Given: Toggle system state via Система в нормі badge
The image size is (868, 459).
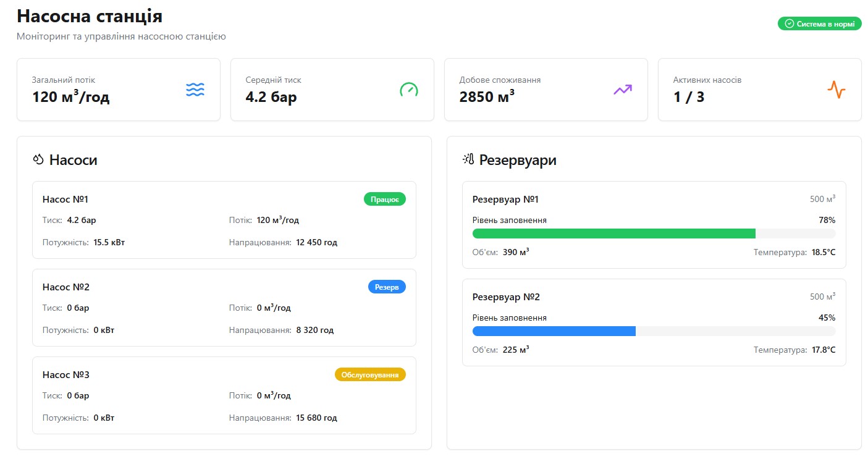Looking at the screenshot, I should (820, 23).
